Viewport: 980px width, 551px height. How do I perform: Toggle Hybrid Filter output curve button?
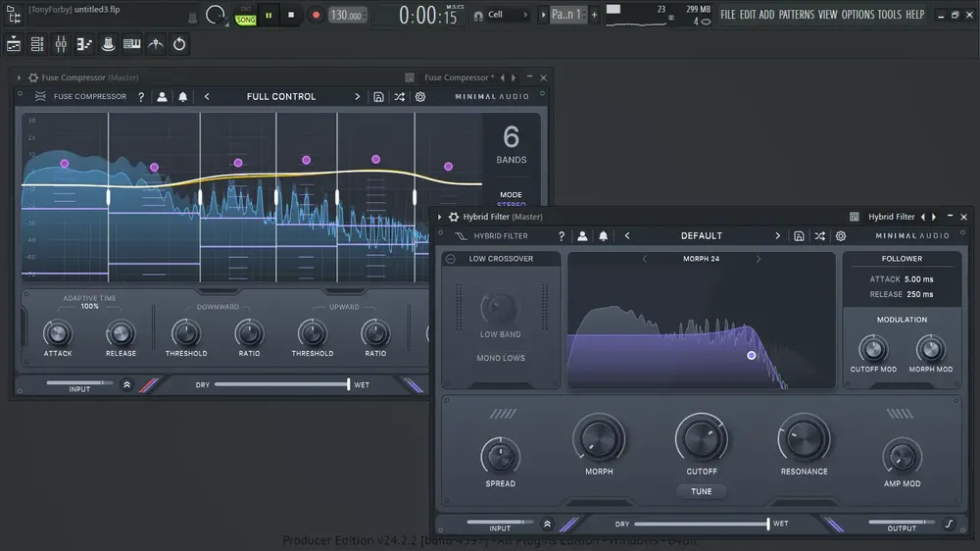click(x=949, y=524)
